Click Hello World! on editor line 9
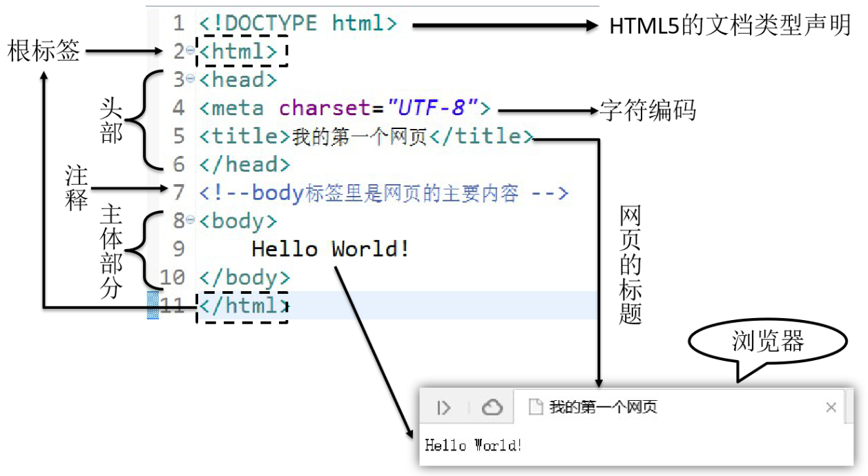Viewport: 868px width, 476px height. [331, 249]
